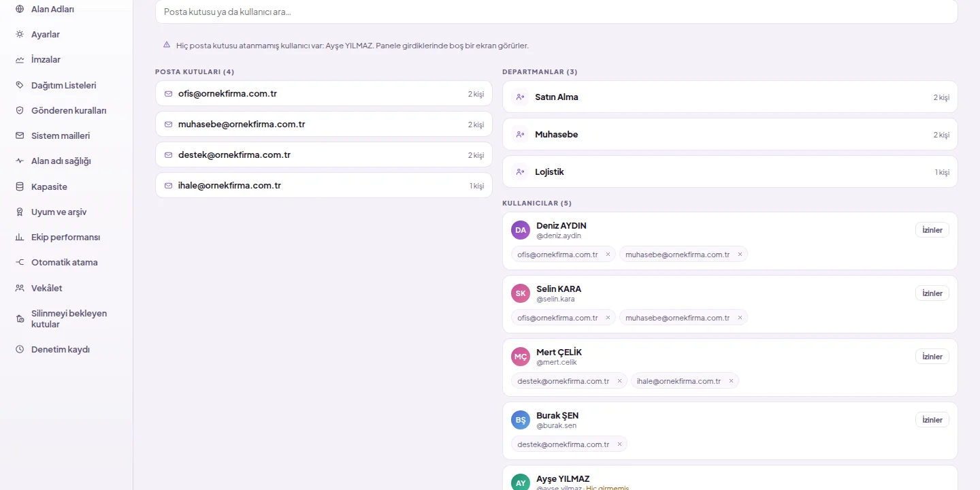Click the add-user icon on Lojistik
The image size is (980, 490).
pyautogui.click(x=521, y=172)
